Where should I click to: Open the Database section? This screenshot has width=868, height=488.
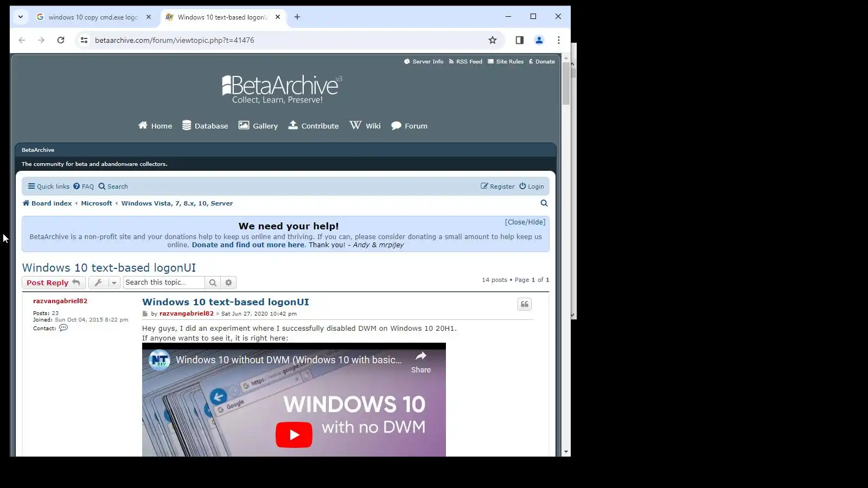205,126
